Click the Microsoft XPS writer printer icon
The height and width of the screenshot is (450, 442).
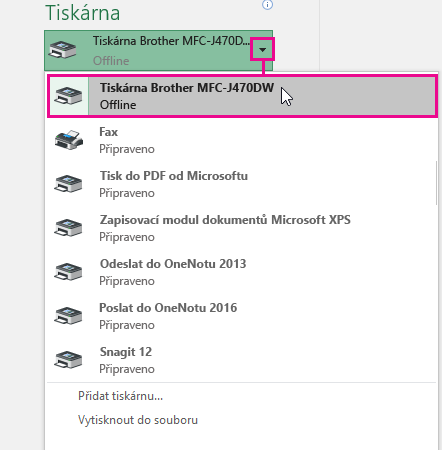(x=68, y=228)
